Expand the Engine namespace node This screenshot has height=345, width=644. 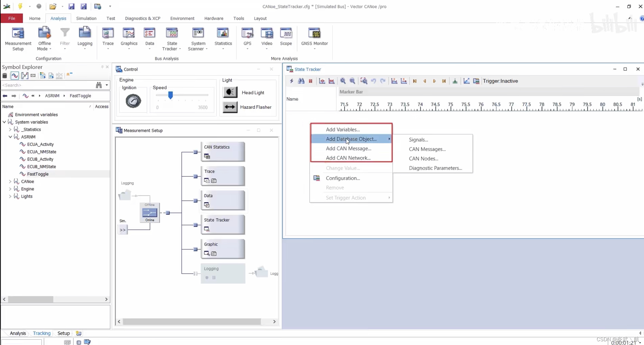pos(10,189)
